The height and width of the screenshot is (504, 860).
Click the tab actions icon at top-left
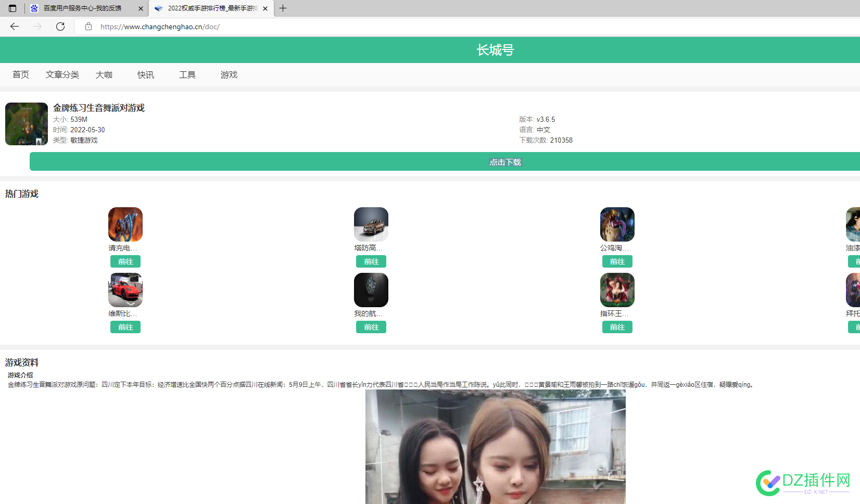coord(12,8)
